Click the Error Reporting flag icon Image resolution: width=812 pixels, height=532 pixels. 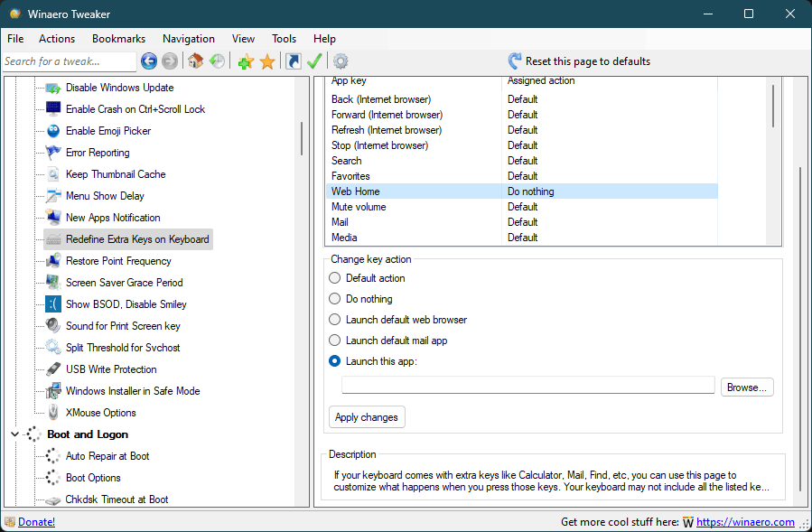click(x=52, y=153)
